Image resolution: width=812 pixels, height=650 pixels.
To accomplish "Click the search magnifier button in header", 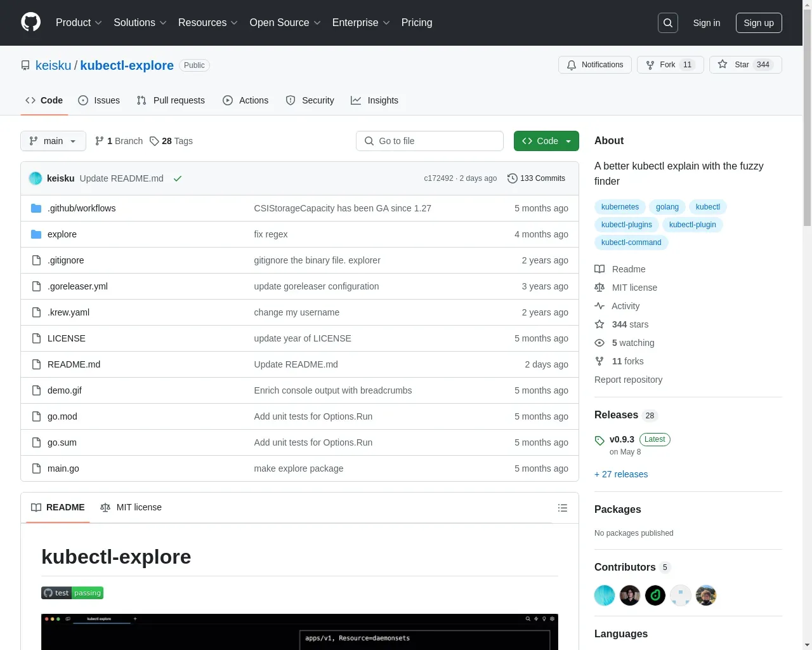I will click(x=668, y=23).
